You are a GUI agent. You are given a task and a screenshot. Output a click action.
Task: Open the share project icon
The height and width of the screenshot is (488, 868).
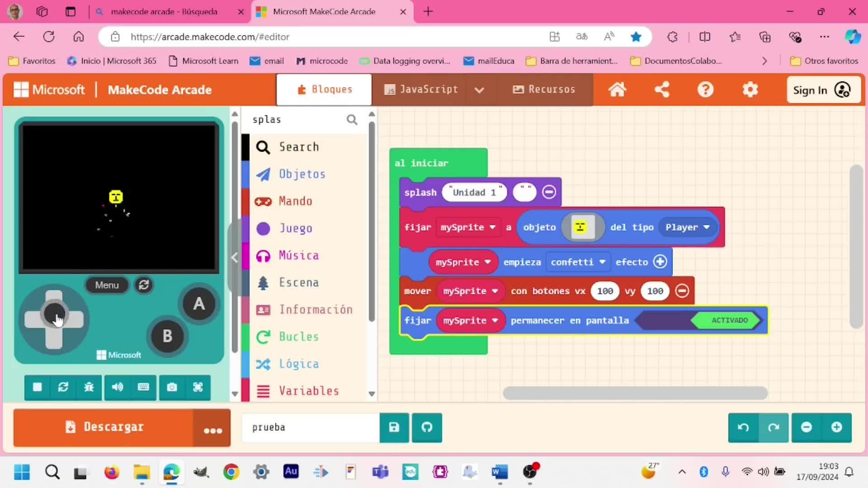point(662,89)
